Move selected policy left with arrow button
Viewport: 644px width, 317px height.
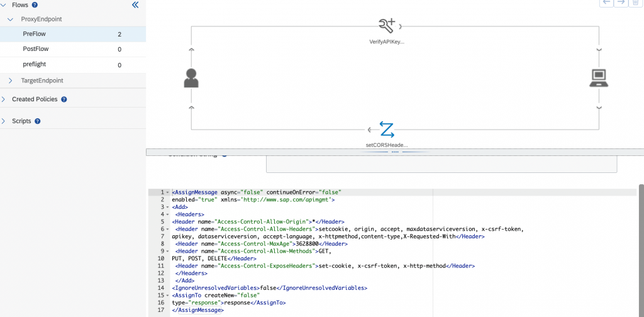[x=607, y=2]
